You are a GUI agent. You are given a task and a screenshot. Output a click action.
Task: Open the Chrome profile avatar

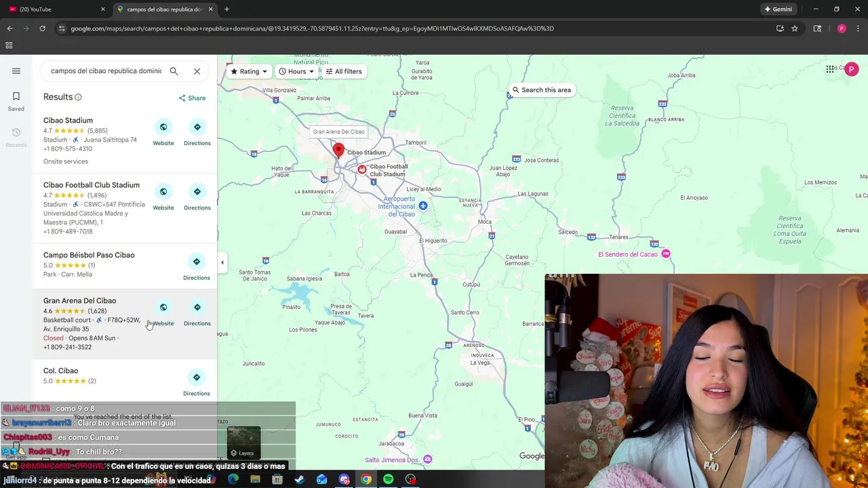click(x=842, y=28)
